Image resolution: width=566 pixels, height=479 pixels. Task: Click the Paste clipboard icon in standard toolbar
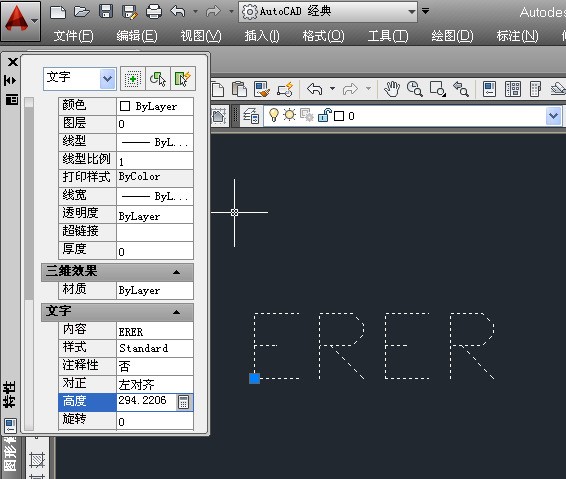tap(239, 89)
